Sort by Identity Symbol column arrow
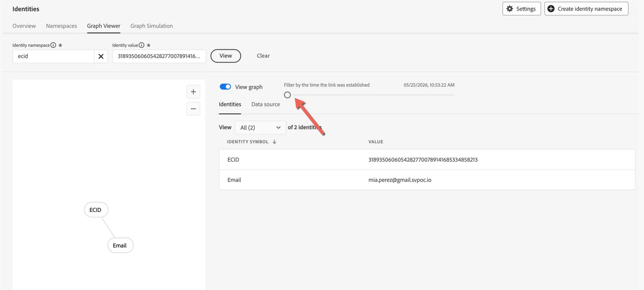Viewport: 644px width, 290px height. pos(274,142)
